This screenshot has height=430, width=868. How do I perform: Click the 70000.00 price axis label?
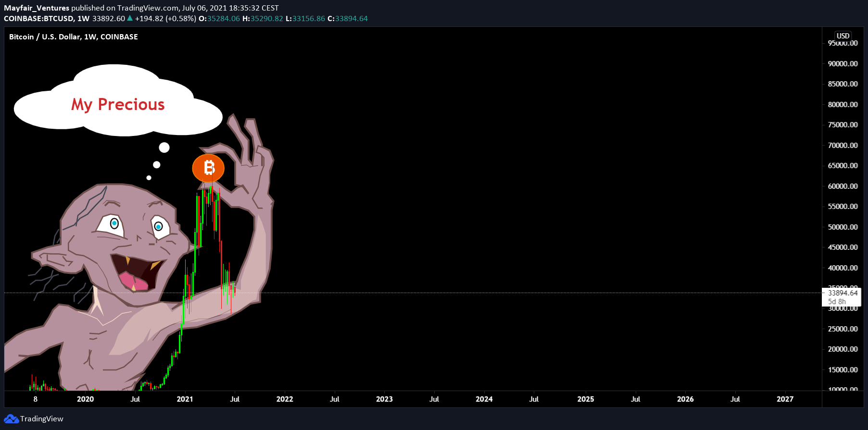click(843, 145)
